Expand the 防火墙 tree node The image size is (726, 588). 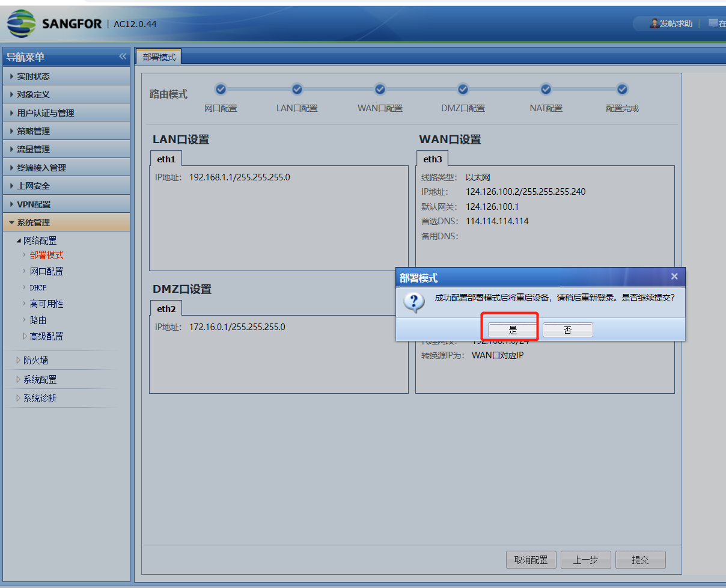[35, 361]
